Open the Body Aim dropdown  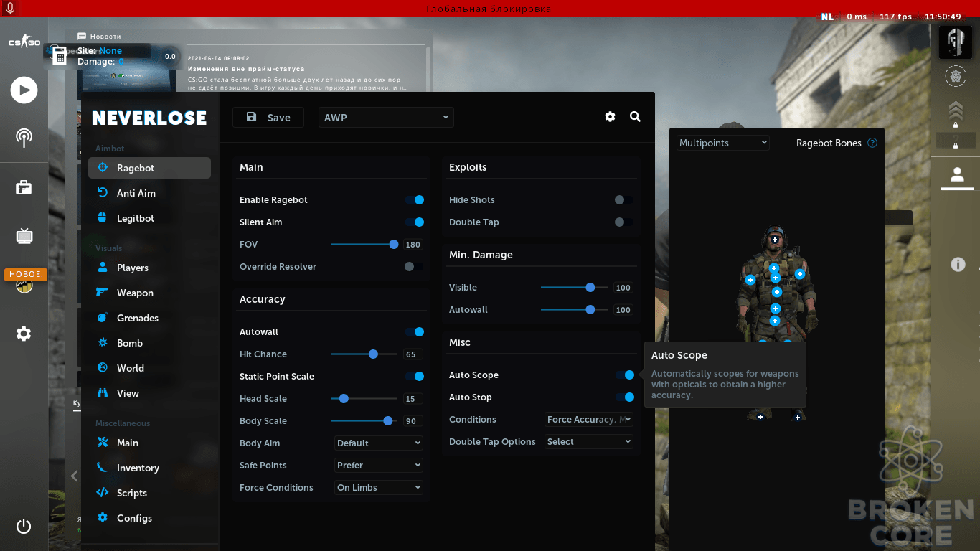379,443
